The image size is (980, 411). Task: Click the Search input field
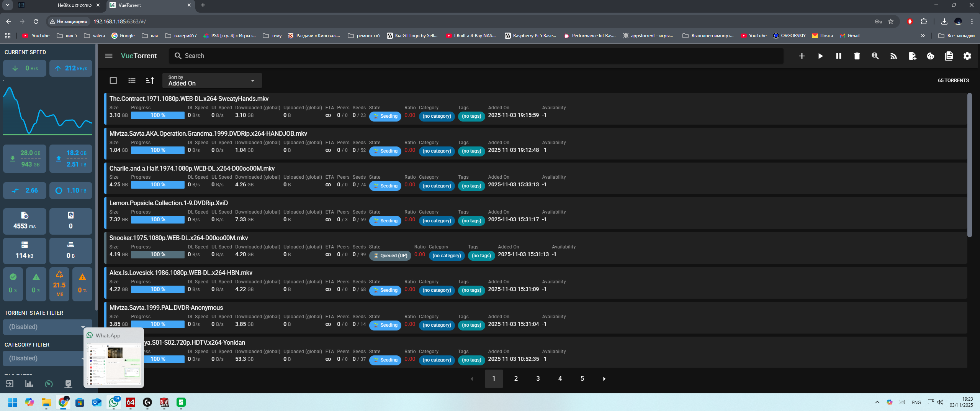(x=475, y=56)
